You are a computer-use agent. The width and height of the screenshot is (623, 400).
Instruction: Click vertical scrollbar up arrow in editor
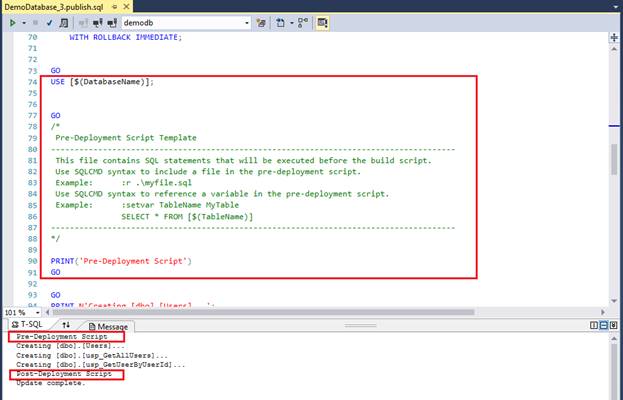tap(614, 48)
